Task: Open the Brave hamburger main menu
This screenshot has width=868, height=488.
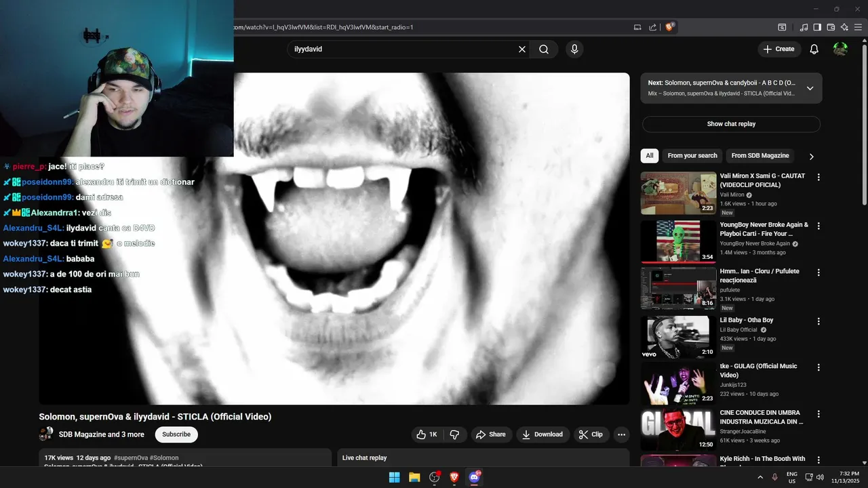Action: (858, 27)
